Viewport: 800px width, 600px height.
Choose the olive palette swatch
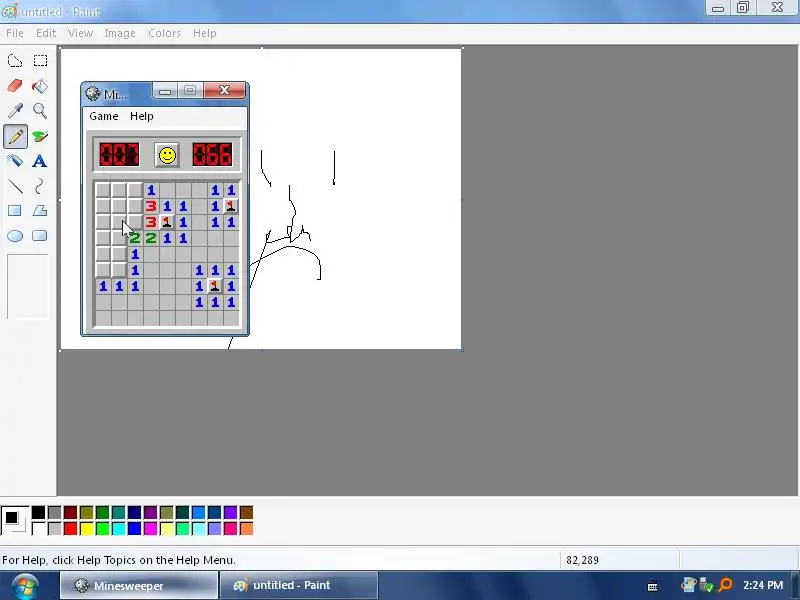tap(86, 512)
